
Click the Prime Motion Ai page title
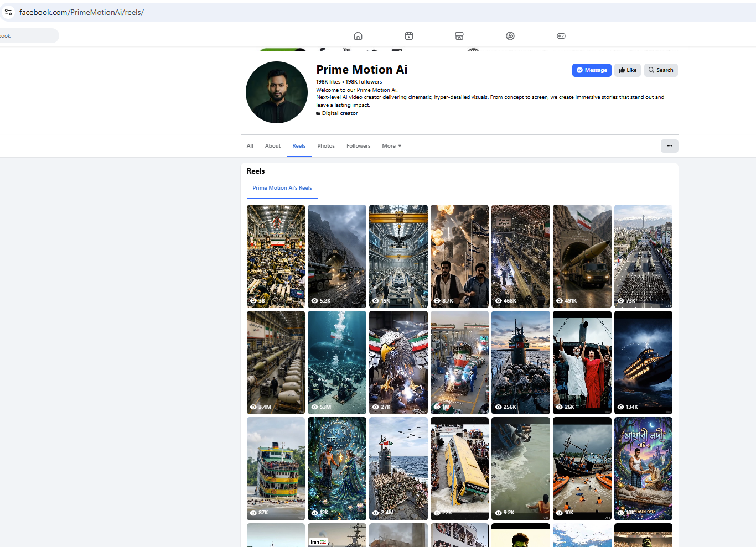(362, 70)
